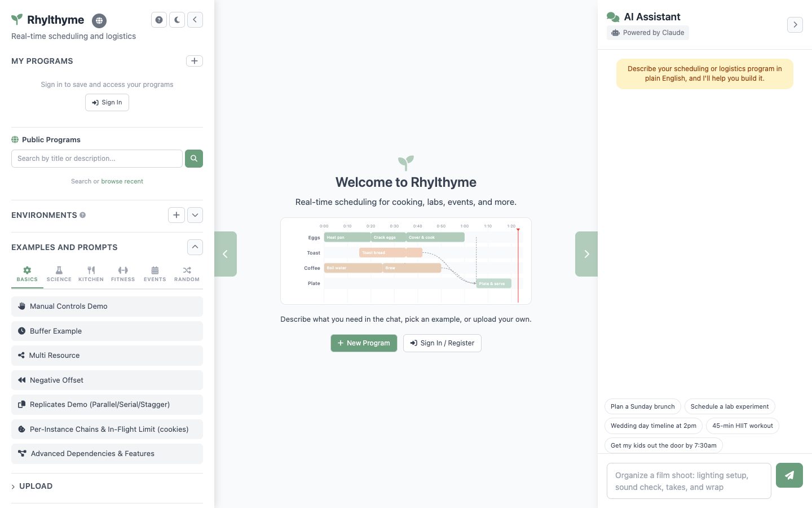
Task: Open Advanced Dependencies & Features example
Action: pyautogui.click(x=107, y=454)
